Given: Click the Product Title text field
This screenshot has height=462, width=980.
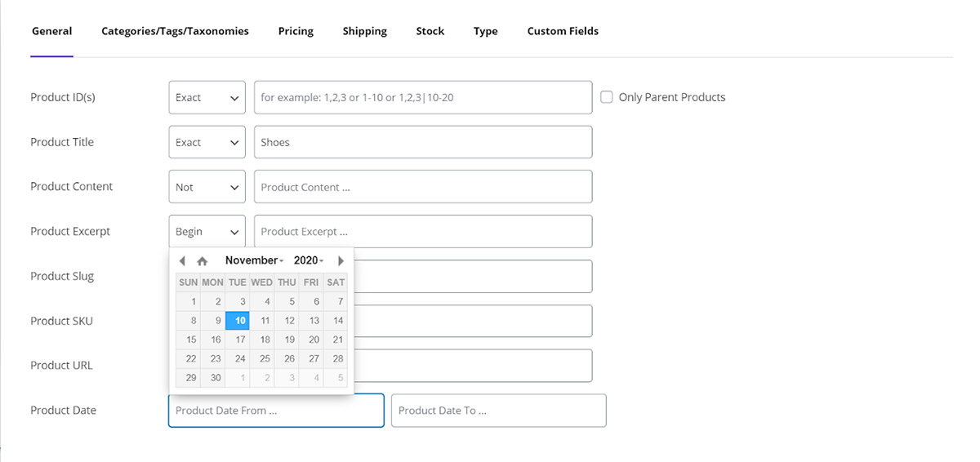Looking at the screenshot, I should (x=422, y=142).
